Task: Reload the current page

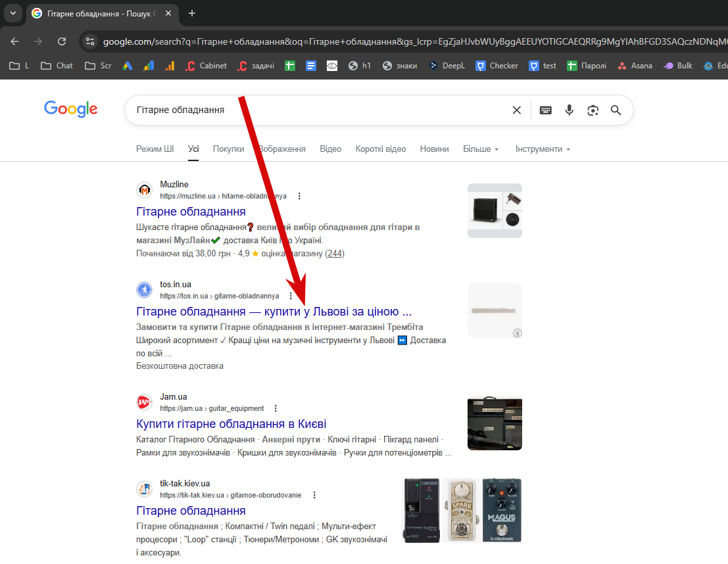Action: pyautogui.click(x=62, y=41)
